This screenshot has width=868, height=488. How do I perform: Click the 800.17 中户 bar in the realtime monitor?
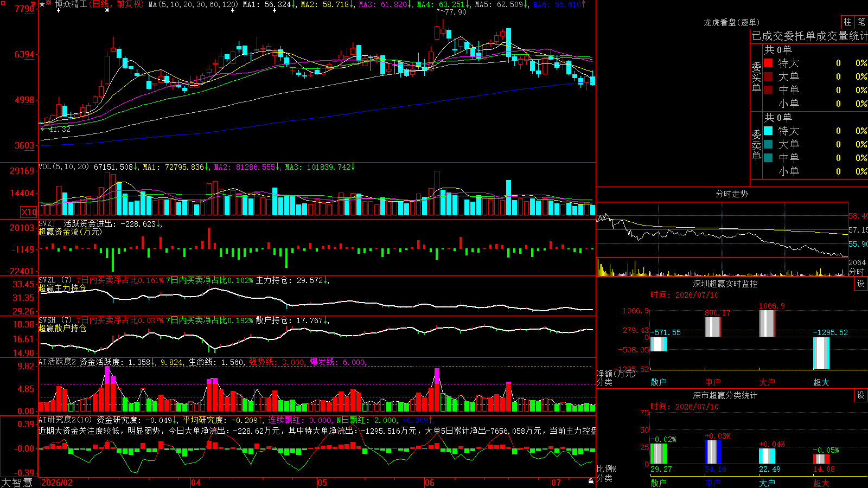click(x=713, y=327)
